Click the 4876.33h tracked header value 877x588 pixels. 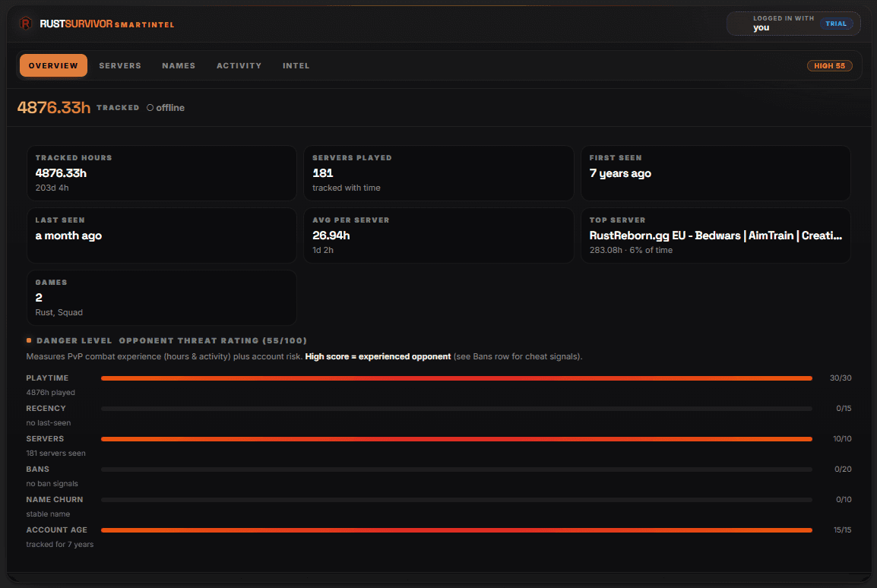(x=54, y=107)
